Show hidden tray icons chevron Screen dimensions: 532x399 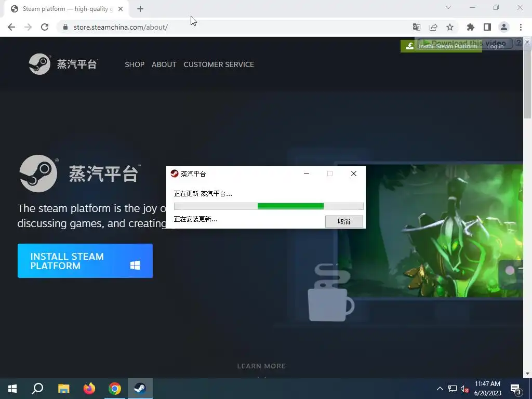(x=440, y=389)
